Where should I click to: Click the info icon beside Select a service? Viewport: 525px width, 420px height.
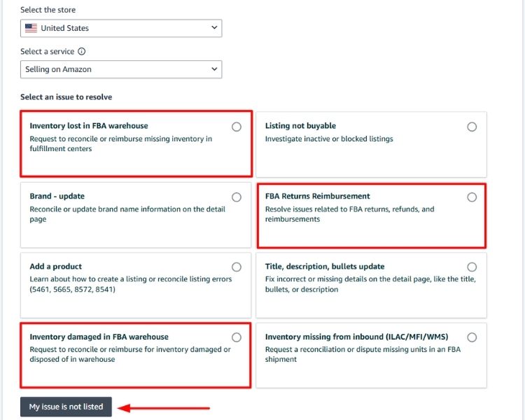coord(82,51)
